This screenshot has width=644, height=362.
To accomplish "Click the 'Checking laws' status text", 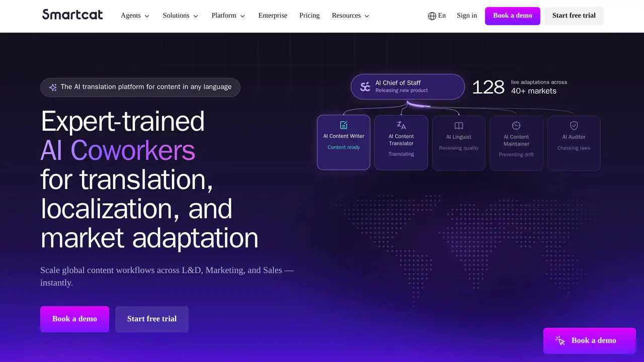I will pyautogui.click(x=574, y=148).
